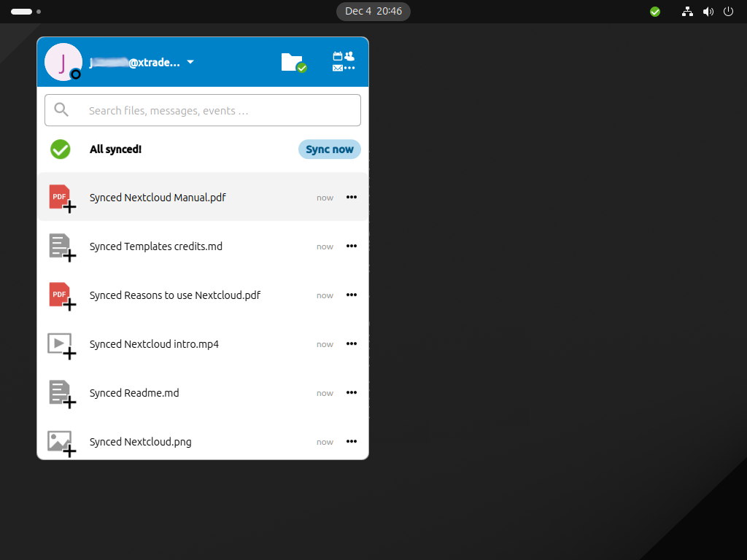The width and height of the screenshot is (747, 560).
Task: Click document icon for Readme.md
Action: click(x=62, y=394)
